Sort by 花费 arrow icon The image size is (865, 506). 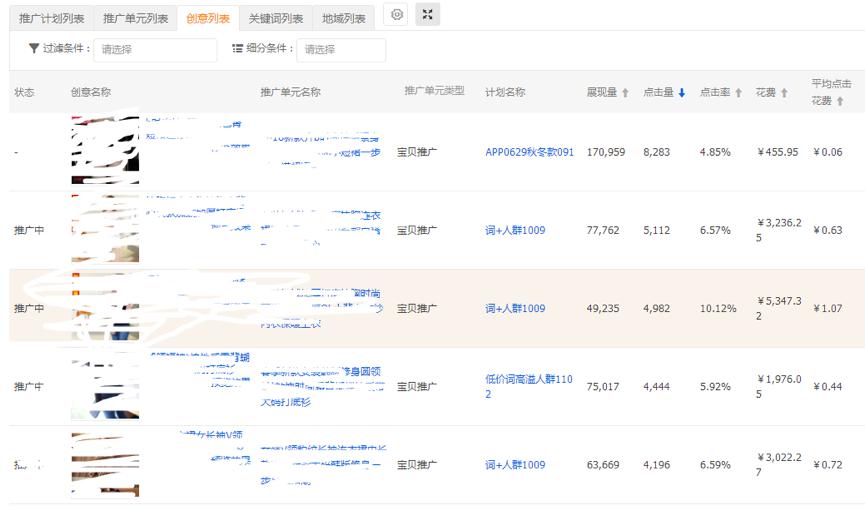point(784,93)
